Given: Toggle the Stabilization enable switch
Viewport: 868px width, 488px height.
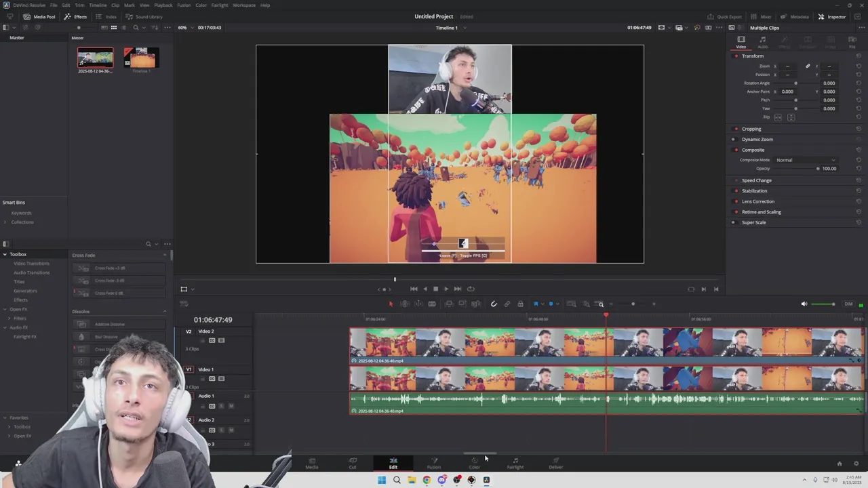Looking at the screenshot, I should coord(736,191).
